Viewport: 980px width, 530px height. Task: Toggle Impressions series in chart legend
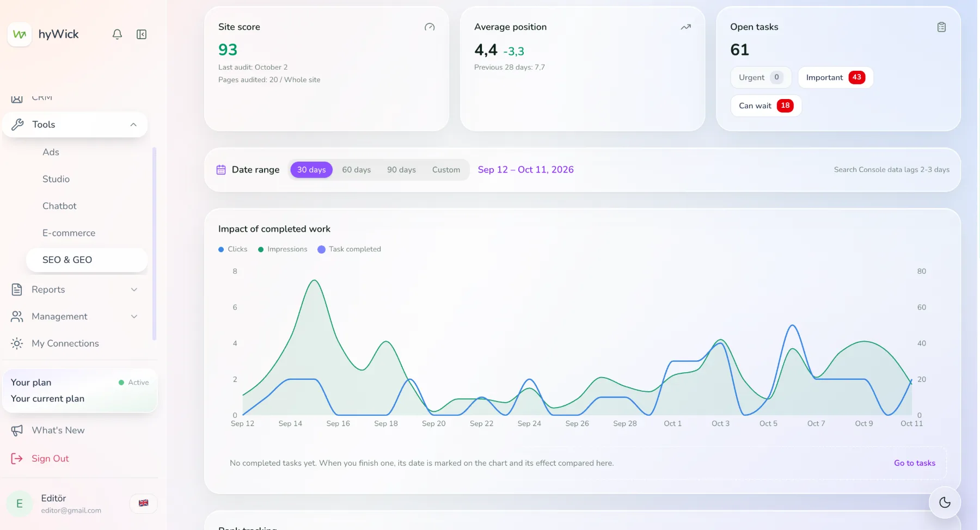(x=283, y=249)
